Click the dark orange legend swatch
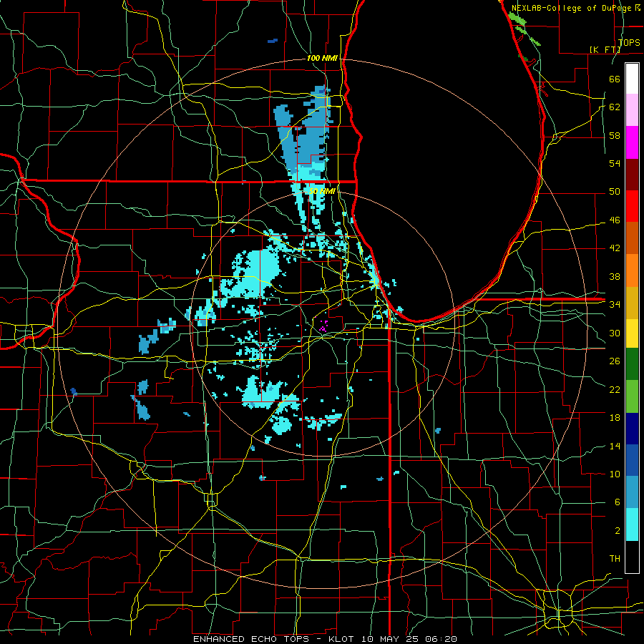The width and height of the screenshot is (644, 644). 632,238
